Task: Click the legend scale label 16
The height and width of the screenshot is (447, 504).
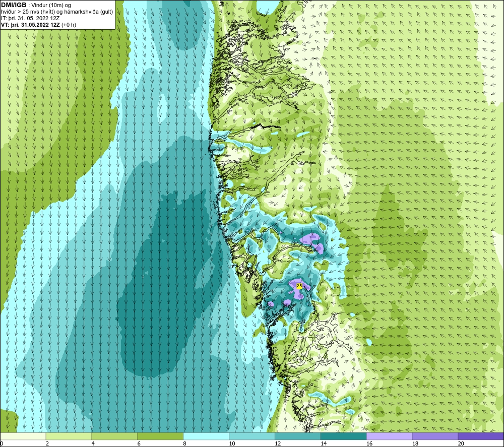Action: point(369,443)
